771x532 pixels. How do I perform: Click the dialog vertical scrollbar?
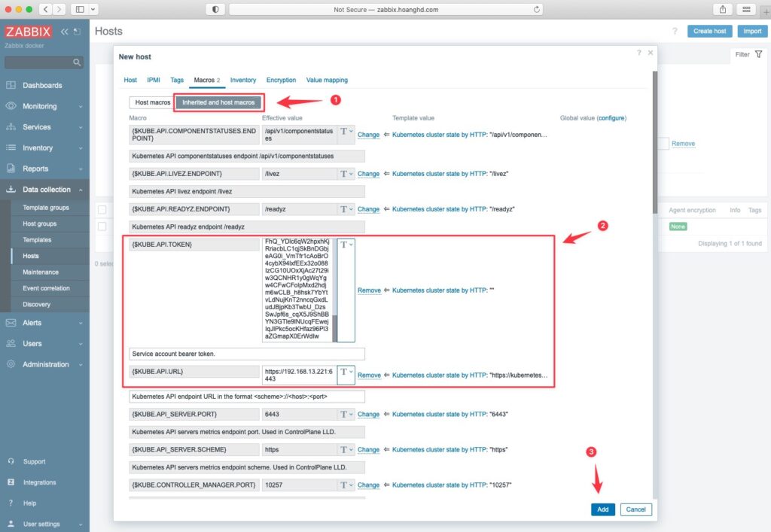(x=654, y=142)
